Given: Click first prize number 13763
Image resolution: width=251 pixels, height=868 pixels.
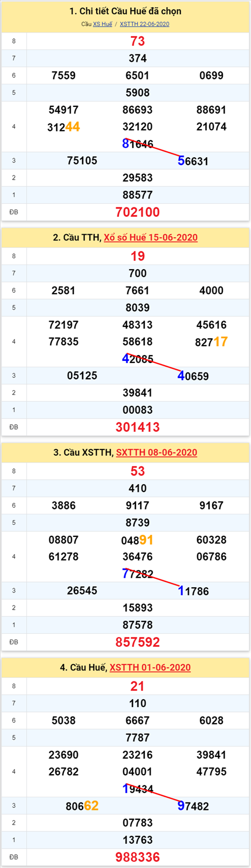Looking at the screenshot, I should pyautogui.click(x=138, y=840).
